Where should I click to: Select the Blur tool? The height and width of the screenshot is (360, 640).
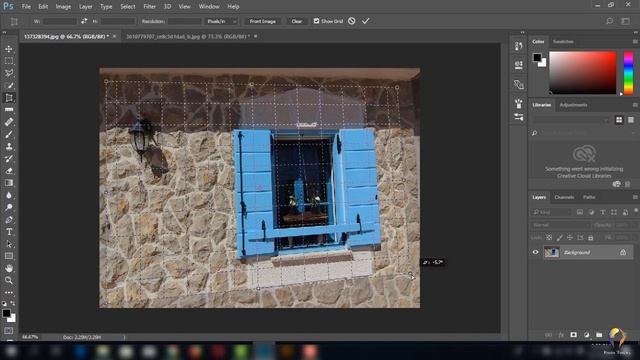coord(9,195)
